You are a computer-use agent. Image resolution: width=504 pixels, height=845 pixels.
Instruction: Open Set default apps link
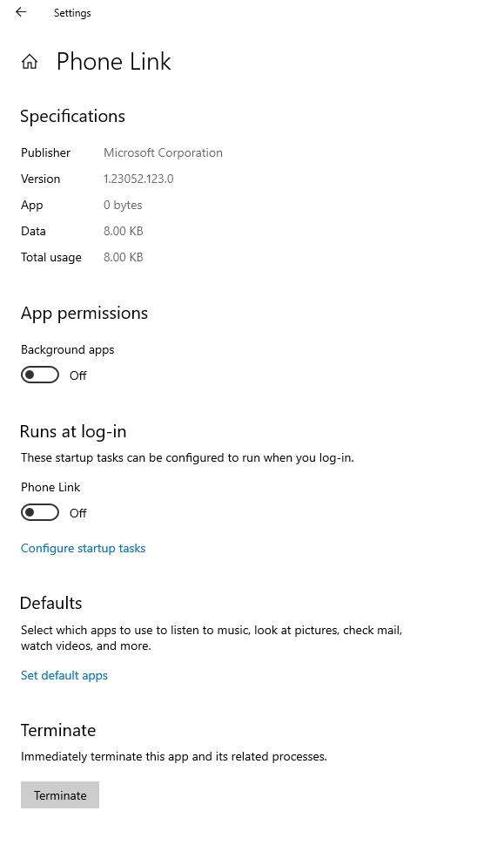[x=64, y=675]
